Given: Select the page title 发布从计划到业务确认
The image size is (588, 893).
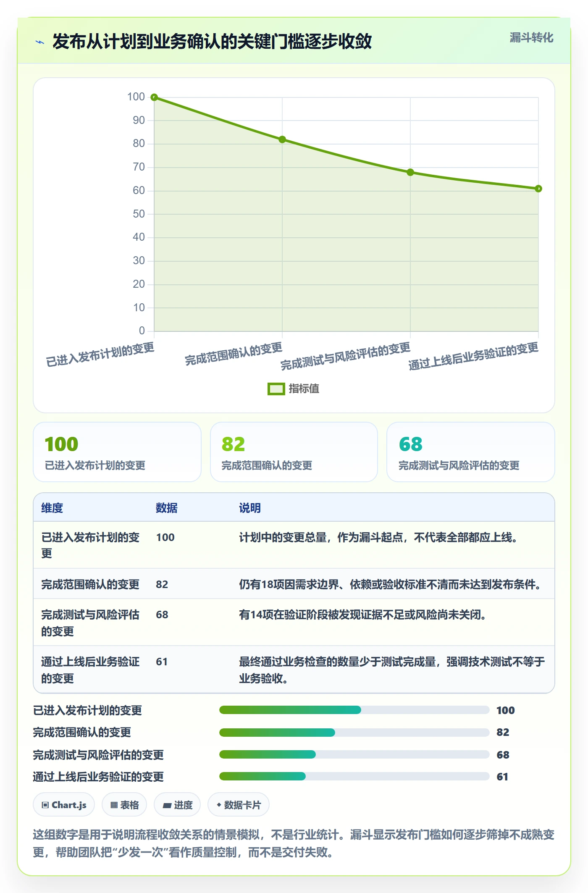Looking at the screenshot, I should coord(212,42).
